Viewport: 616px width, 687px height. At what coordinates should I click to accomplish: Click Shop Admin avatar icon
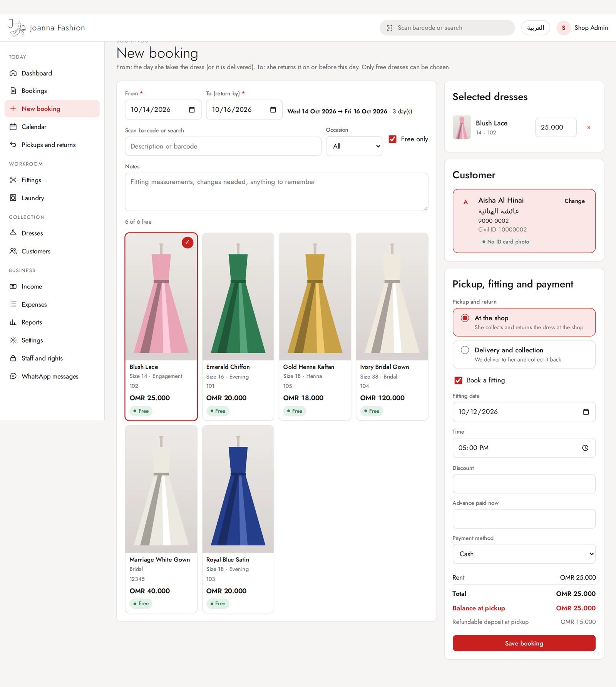click(x=563, y=28)
